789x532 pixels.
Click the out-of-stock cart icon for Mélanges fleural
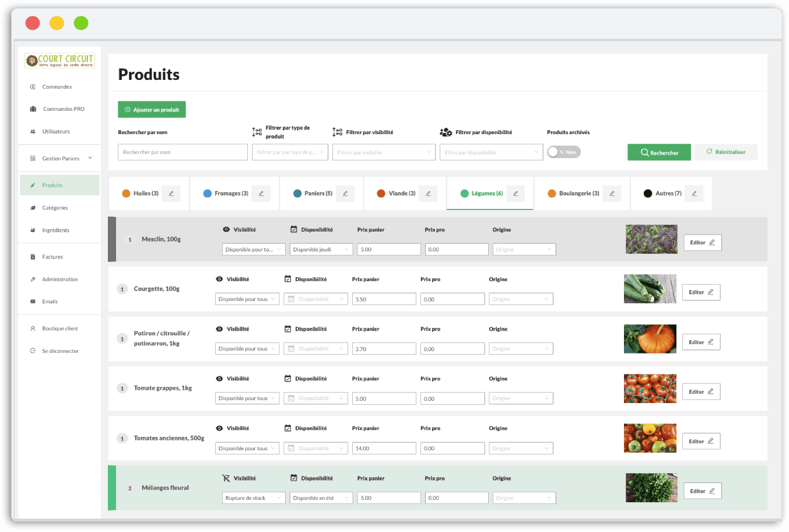tap(226, 478)
